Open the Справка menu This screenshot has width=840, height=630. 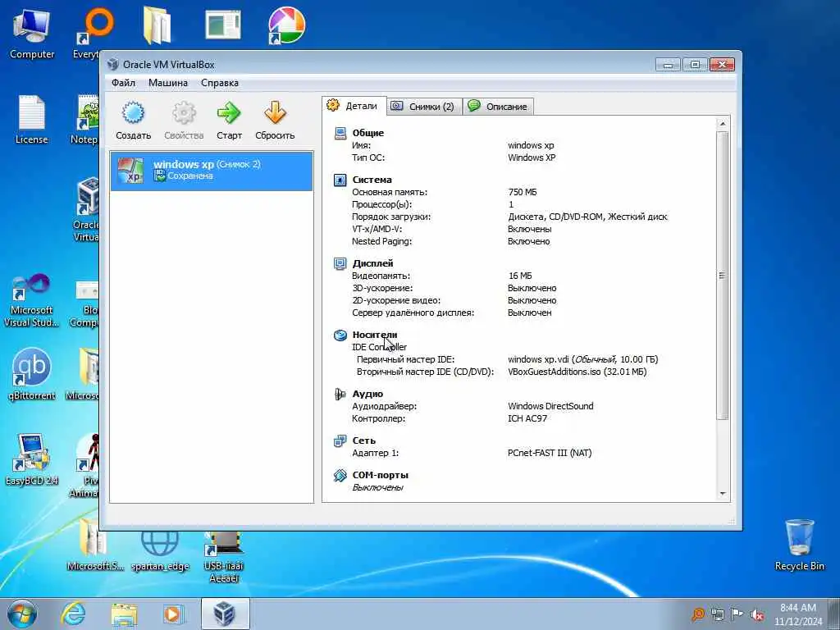(x=220, y=83)
